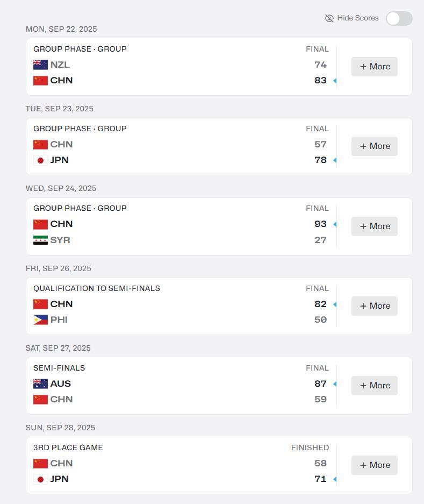Click PHI team name in qualification game
The image size is (424, 504).
(59, 320)
